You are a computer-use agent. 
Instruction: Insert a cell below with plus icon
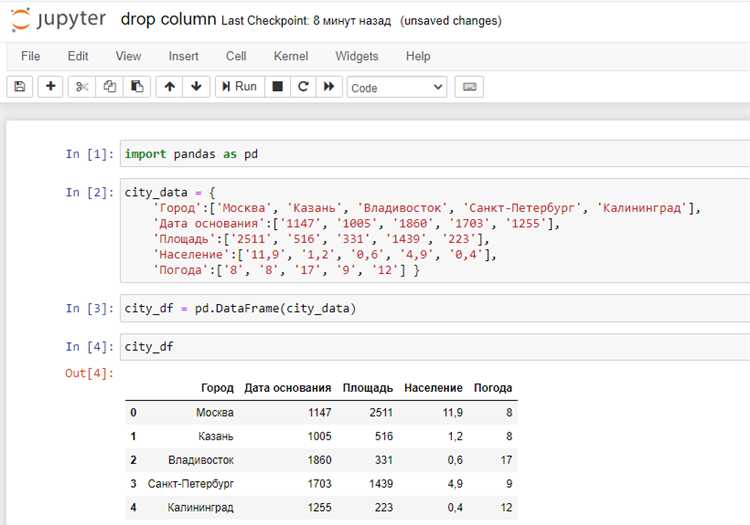(50, 87)
